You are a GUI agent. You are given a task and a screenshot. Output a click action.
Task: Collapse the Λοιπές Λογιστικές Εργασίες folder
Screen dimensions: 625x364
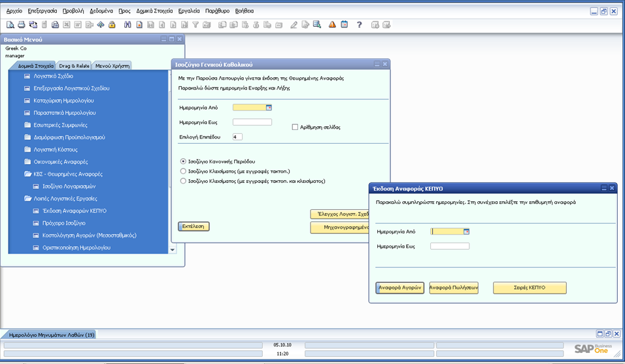point(27,198)
